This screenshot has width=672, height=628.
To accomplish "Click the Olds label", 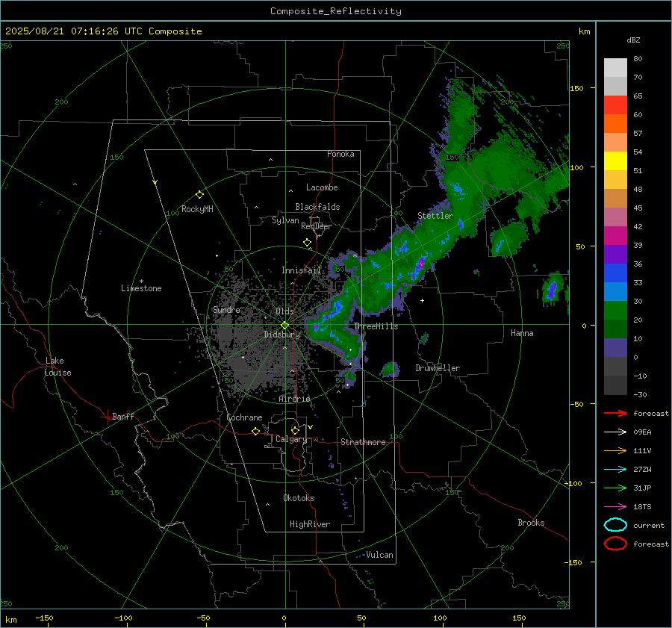I will tap(284, 311).
